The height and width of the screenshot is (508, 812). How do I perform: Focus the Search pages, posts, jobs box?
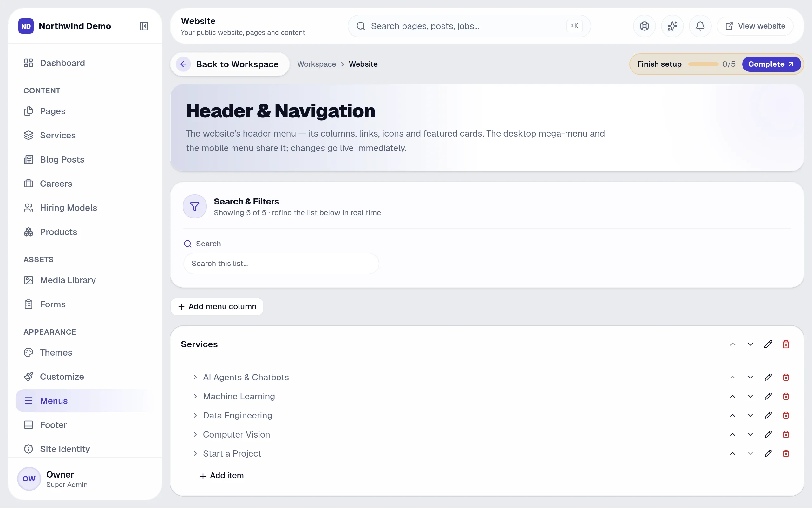click(469, 26)
